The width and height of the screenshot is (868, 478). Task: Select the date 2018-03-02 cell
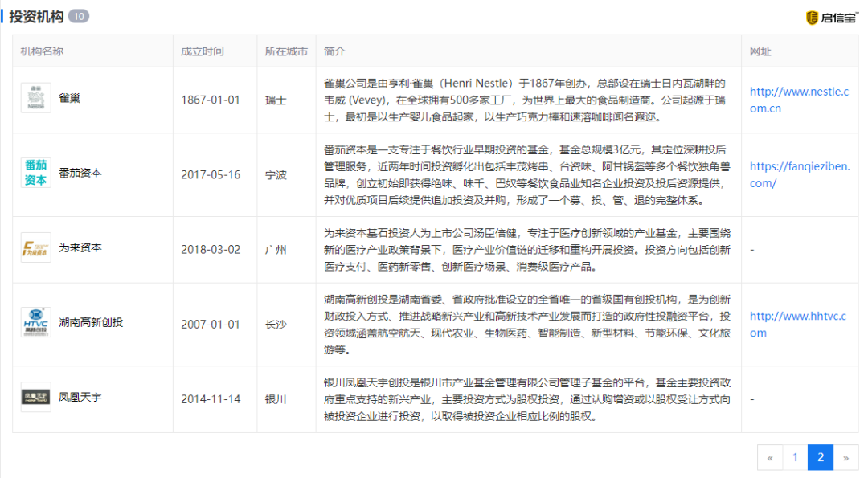tap(211, 250)
